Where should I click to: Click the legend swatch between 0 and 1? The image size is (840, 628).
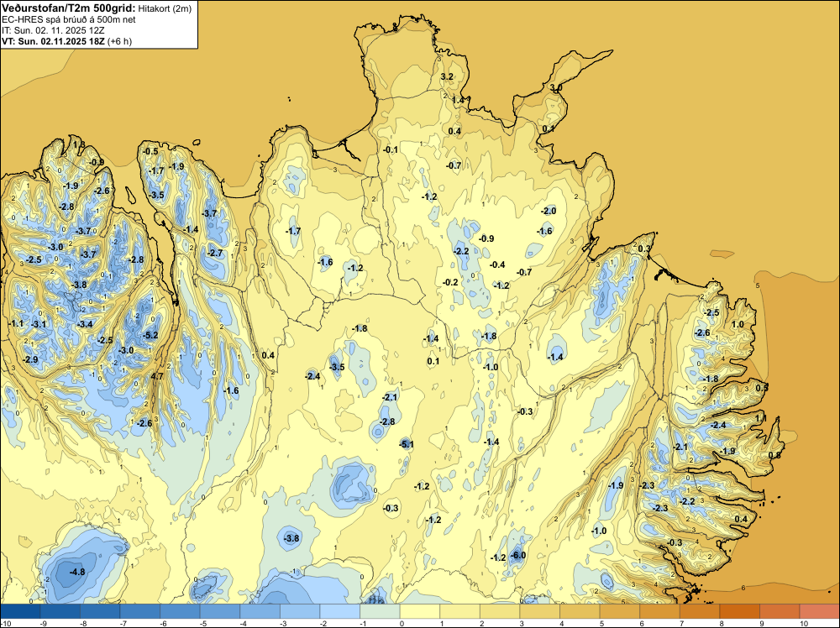point(420,611)
